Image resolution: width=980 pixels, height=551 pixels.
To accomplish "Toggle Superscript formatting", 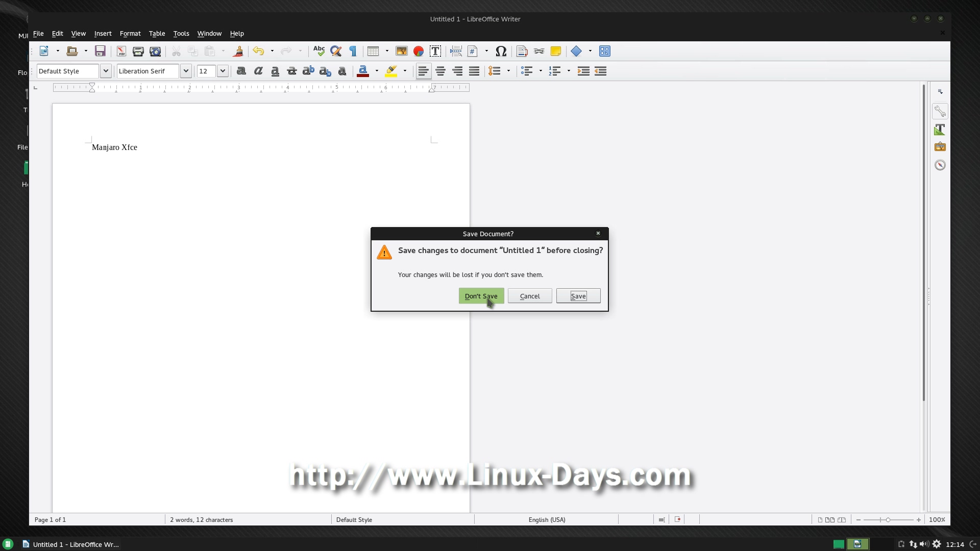I will pyautogui.click(x=308, y=71).
